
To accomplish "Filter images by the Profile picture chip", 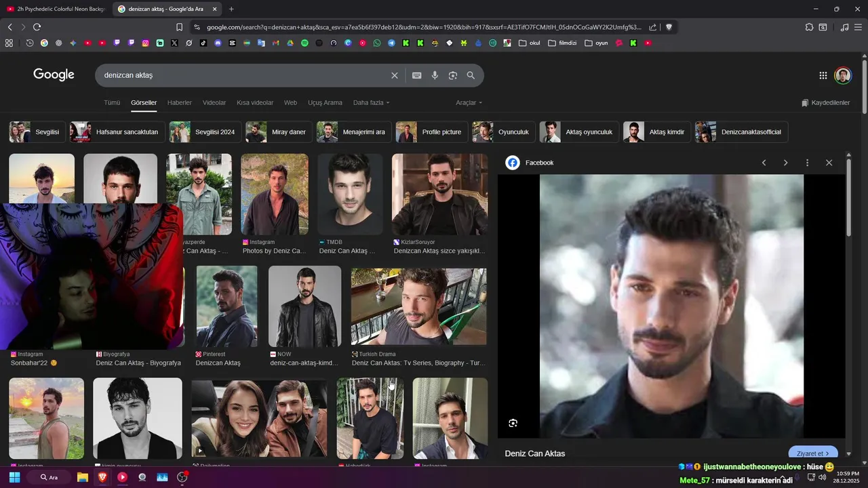I will [431, 132].
